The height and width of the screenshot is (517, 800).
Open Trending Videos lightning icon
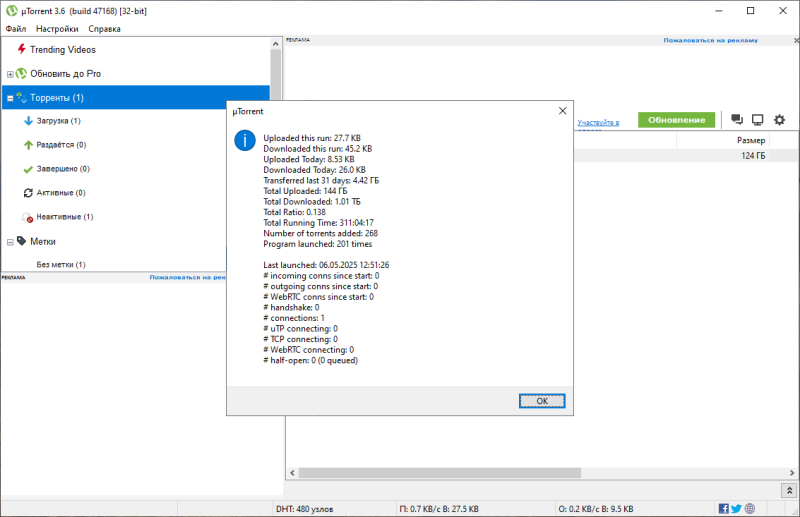pos(21,49)
